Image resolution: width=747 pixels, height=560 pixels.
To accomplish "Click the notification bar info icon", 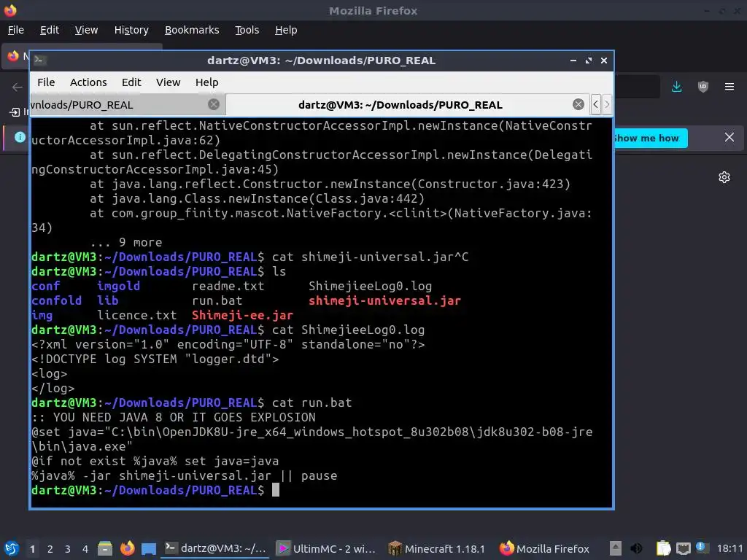I will tap(20, 137).
